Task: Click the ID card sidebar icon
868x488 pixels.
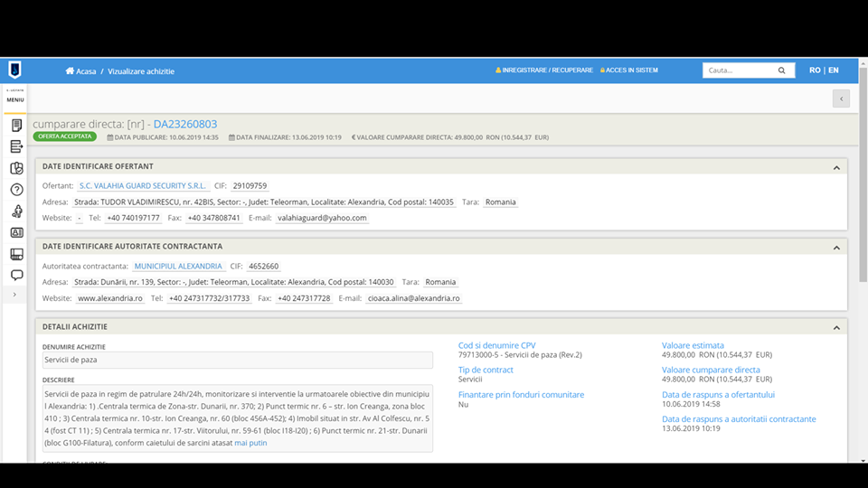Action: [16, 232]
